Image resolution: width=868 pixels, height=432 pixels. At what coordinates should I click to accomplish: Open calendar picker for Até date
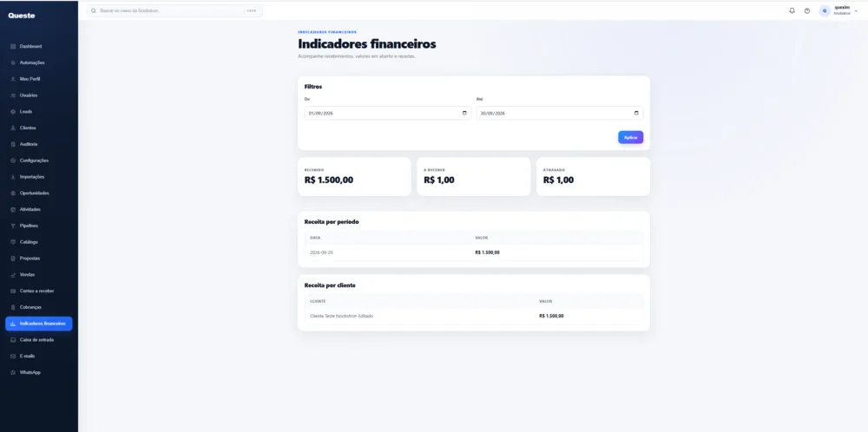click(636, 113)
